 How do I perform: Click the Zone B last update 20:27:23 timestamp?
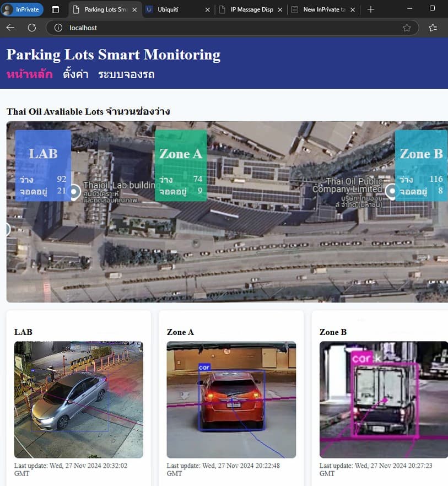(376, 469)
